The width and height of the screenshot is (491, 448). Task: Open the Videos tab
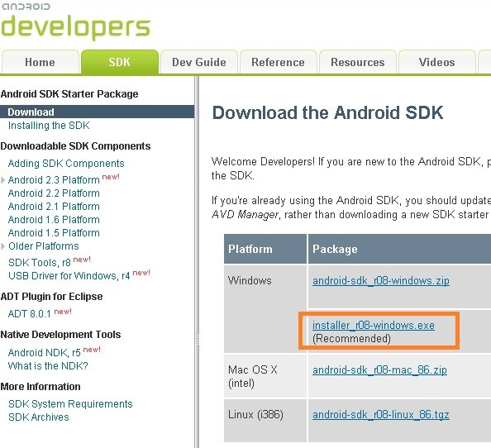pos(436,62)
